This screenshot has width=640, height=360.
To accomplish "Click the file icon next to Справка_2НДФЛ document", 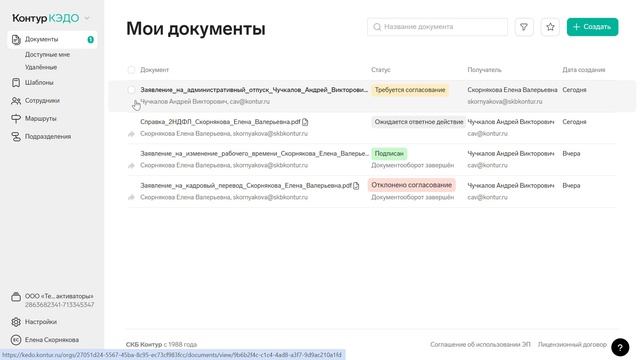I will 305,122.
